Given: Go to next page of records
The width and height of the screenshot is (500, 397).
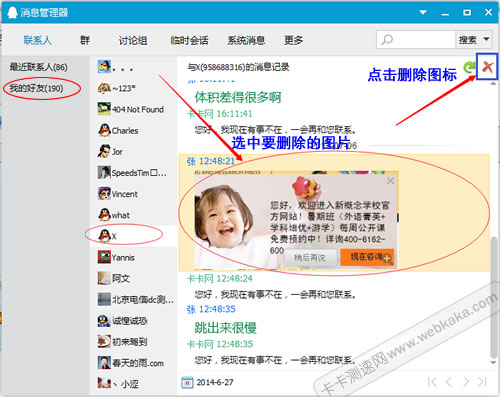Looking at the screenshot, I should (466, 382).
